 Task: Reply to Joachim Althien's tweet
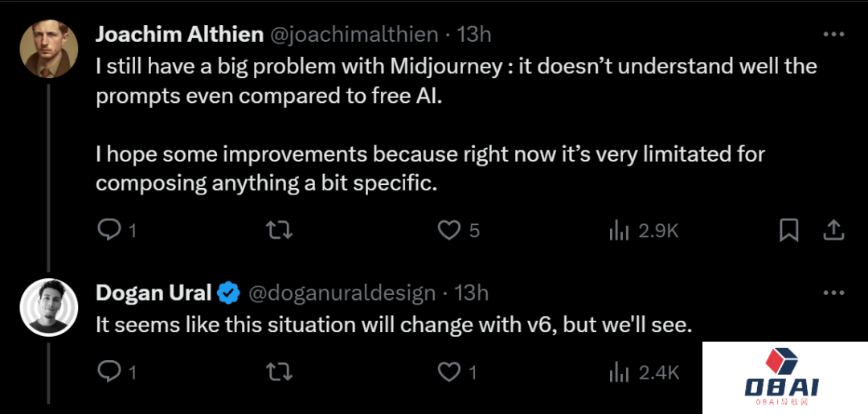(x=108, y=231)
